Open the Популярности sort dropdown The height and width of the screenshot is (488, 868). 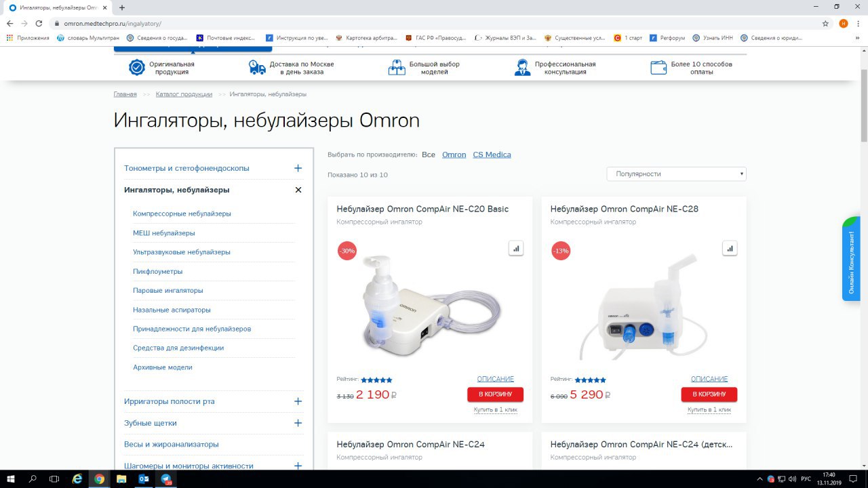click(676, 174)
